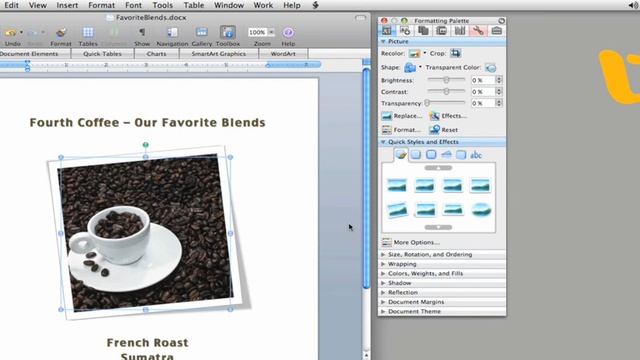The width and height of the screenshot is (640, 360).
Task: Open the Shape dropdown arrow
Action: pos(420,67)
